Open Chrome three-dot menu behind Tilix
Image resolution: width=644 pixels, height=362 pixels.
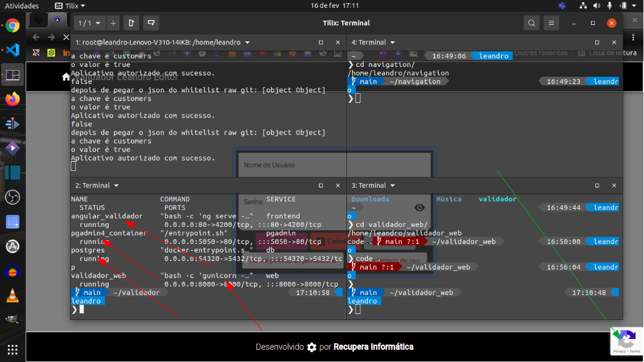click(x=633, y=37)
